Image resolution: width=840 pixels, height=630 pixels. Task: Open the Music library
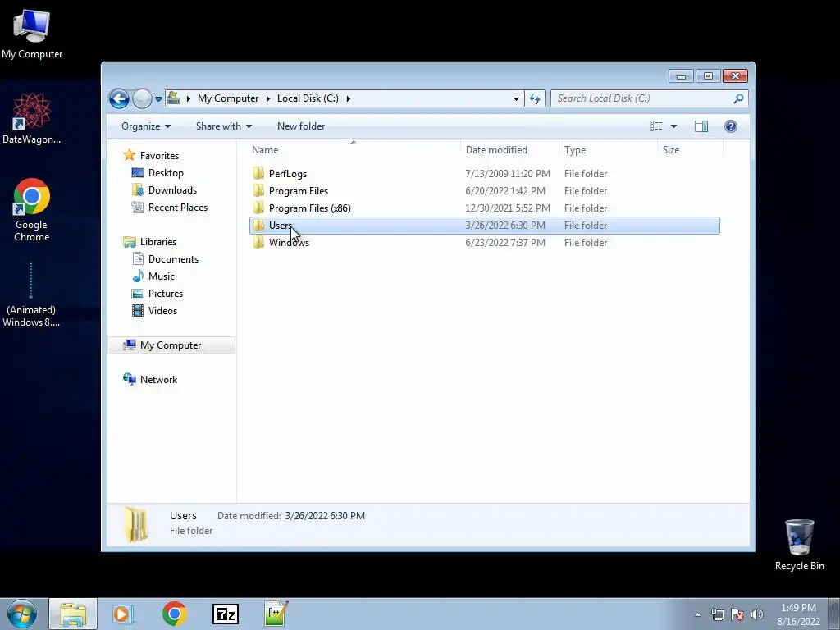coord(162,276)
